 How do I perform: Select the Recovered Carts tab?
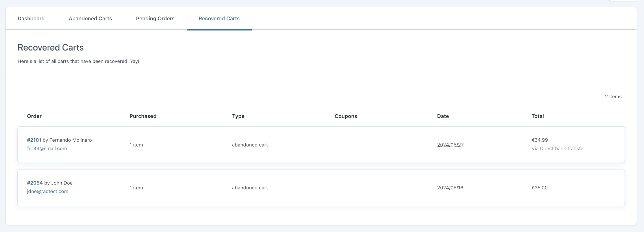tap(219, 19)
